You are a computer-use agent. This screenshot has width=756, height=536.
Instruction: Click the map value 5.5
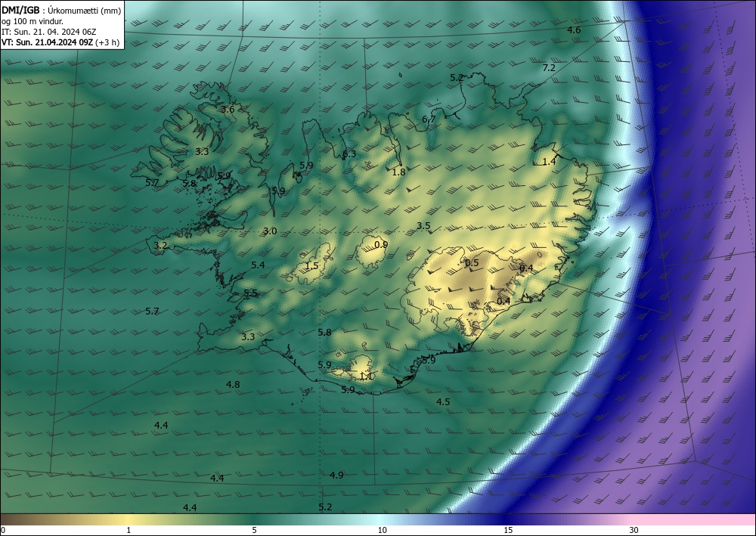[250, 293]
